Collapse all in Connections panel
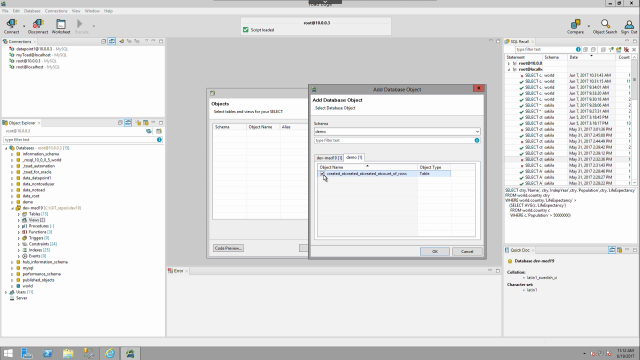The height and width of the screenshot is (360, 640). [103, 41]
